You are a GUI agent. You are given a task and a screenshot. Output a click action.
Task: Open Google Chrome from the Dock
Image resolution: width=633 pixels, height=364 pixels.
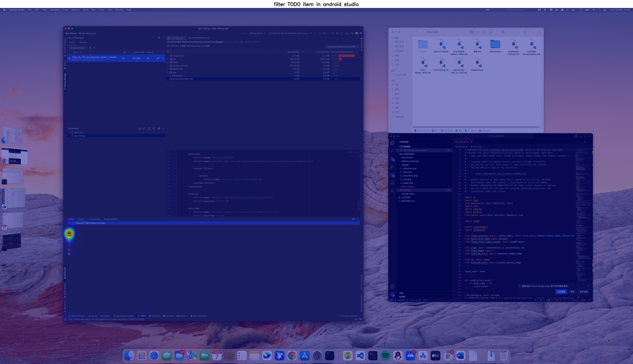292,355
